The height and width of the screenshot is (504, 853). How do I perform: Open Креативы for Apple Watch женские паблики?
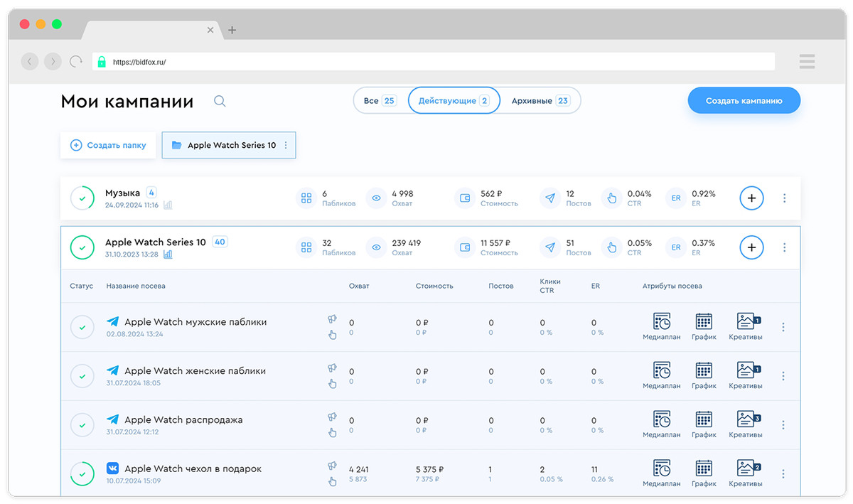coord(746,375)
